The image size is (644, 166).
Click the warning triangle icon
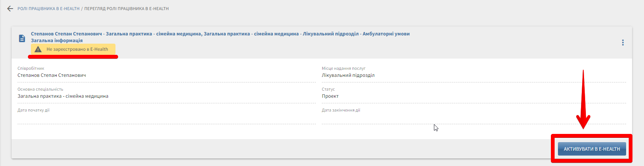pyautogui.click(x=38, y=49)
